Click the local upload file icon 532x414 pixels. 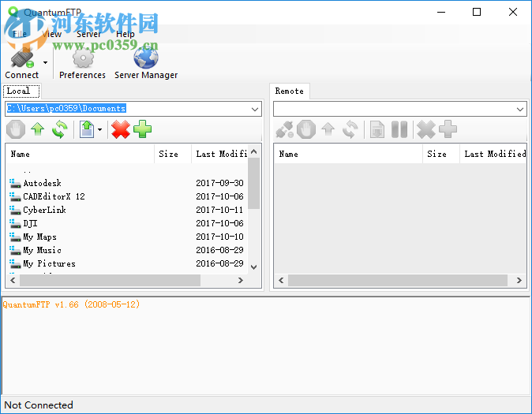[87, 129]
